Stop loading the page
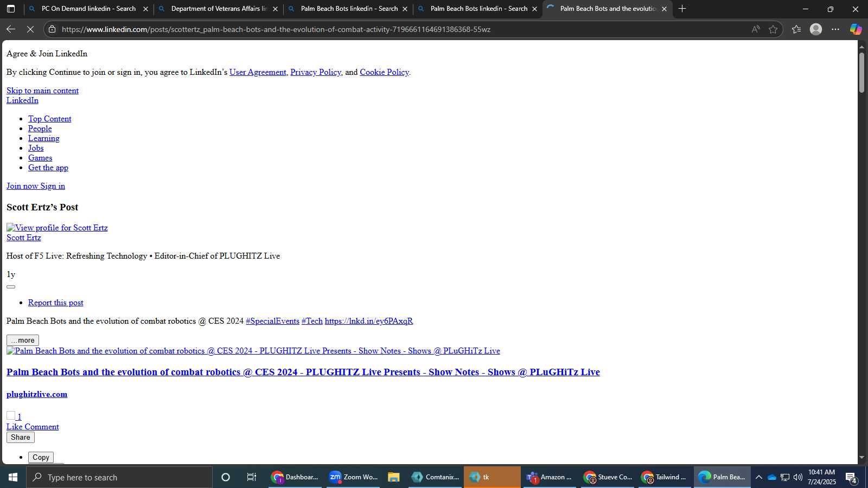This screenshot has height=488, width=868. [30, 29]
